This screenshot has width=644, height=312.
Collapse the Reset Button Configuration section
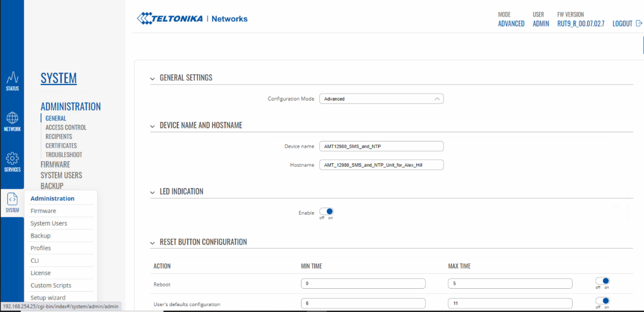(152, 243)
